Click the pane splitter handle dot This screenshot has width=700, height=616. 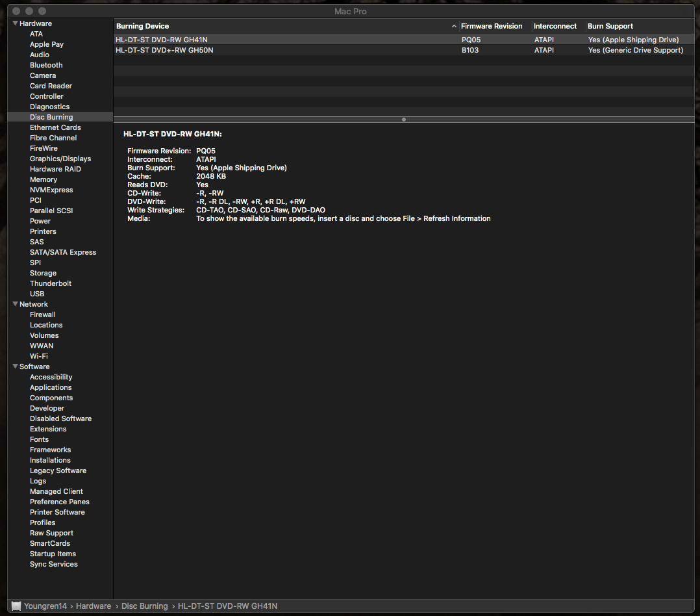pos(404,120)
